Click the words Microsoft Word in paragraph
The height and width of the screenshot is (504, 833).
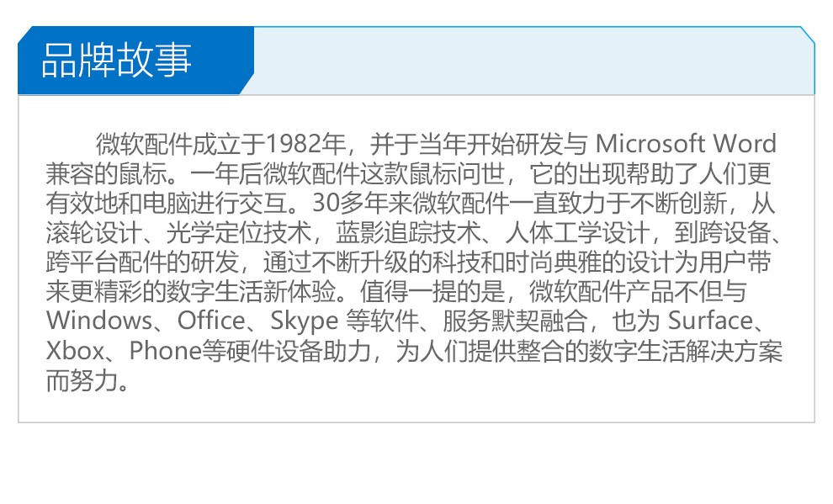click(686, 143)
